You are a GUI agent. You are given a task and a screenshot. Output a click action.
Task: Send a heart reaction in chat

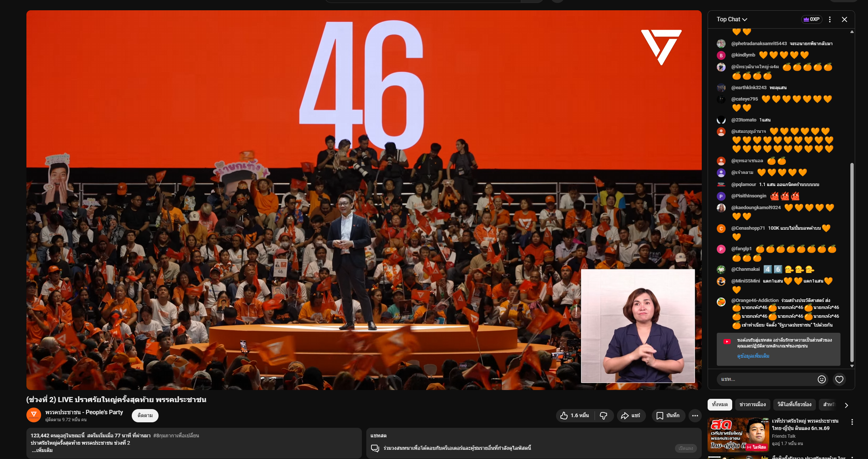(x=839, y=379)
